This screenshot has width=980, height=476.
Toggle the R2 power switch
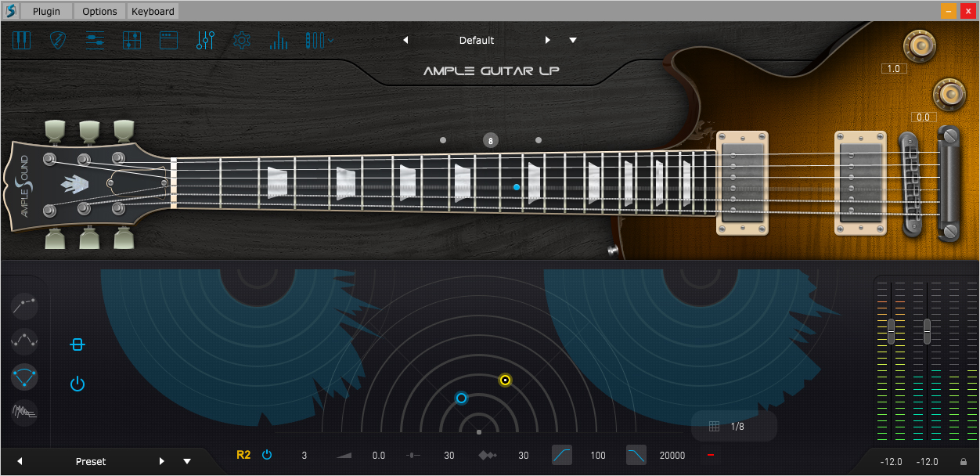pyautogui.click(x=267, y=455)
